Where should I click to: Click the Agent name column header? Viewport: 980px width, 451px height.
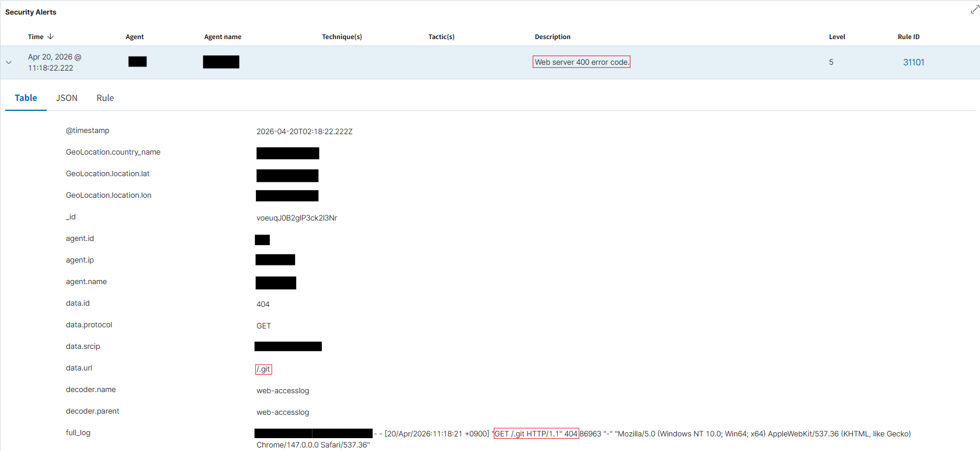(x=223, y=37)
